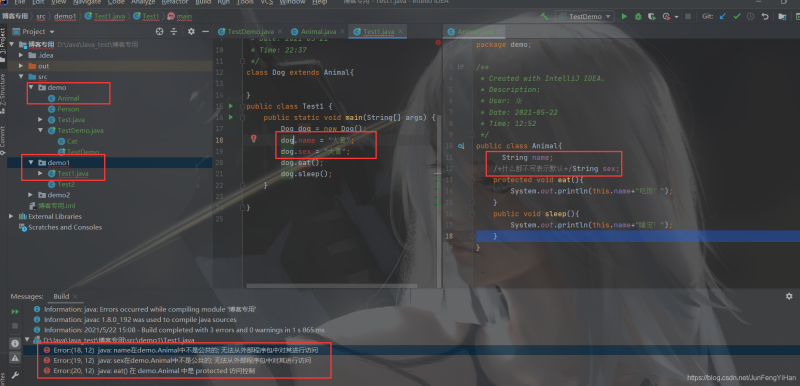Click the Git update project arrow
The image size is (800, 386).
722,16
